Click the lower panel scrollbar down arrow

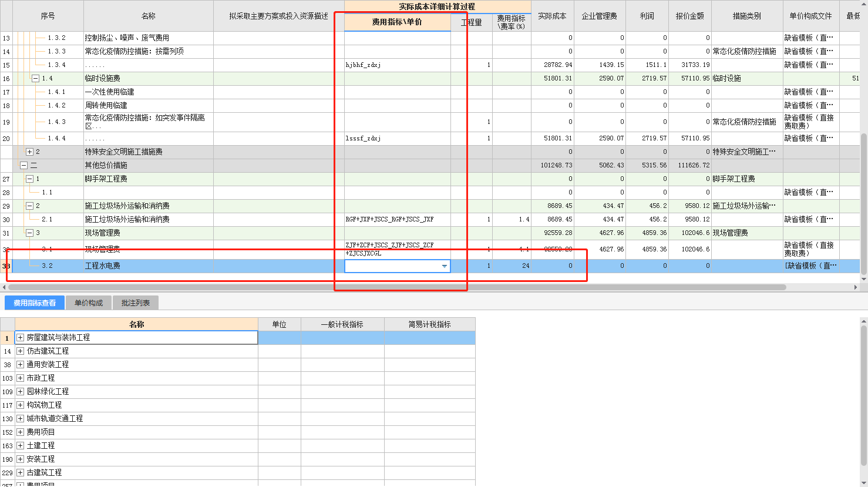(864, 483)
